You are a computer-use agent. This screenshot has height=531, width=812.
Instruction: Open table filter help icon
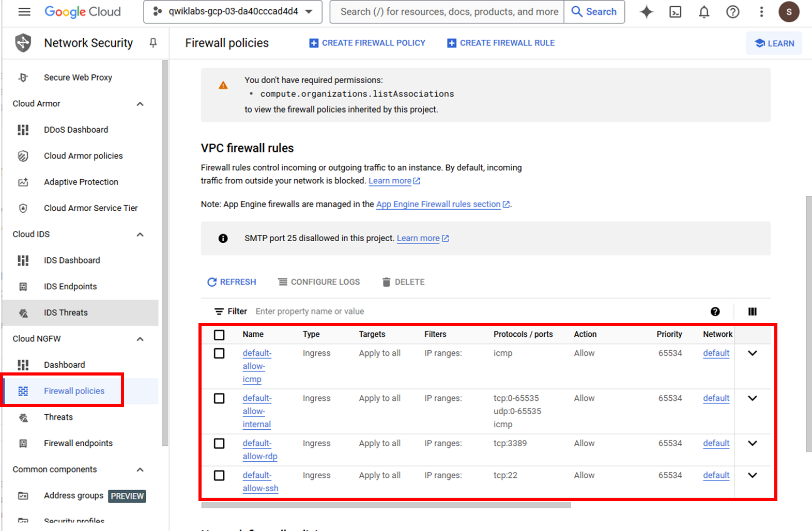pyautogui.click(x=715, y=311)
